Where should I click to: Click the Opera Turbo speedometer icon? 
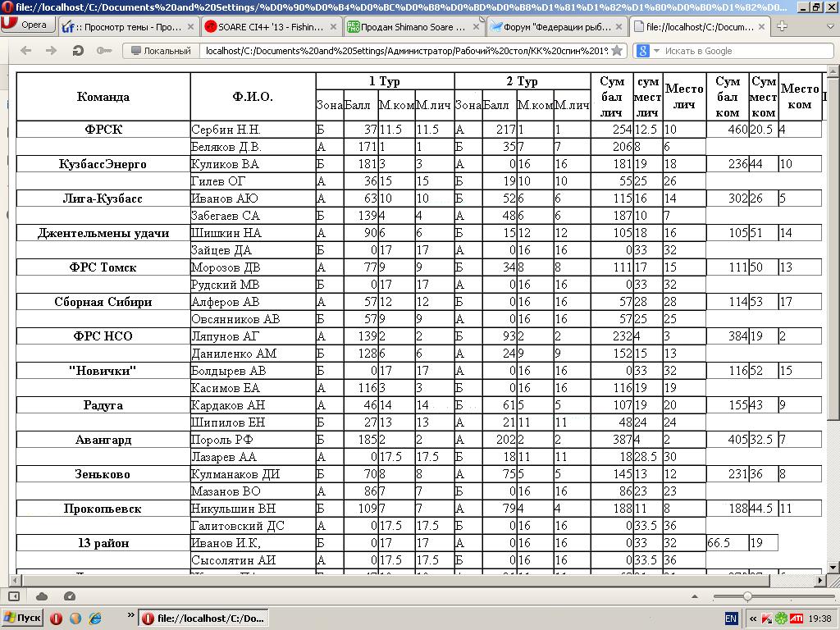(69, 596)
